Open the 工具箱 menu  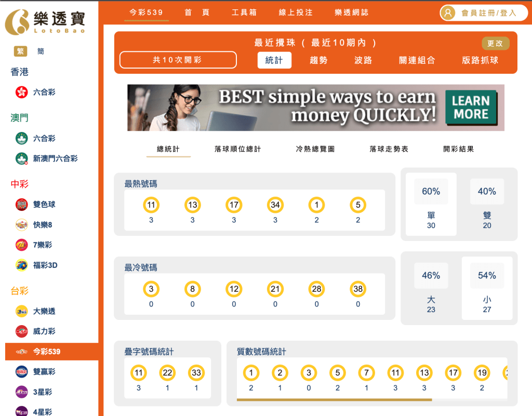[244, 12]
